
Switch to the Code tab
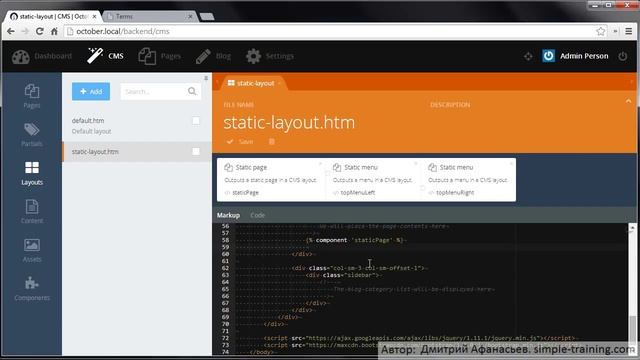[258, 215]
